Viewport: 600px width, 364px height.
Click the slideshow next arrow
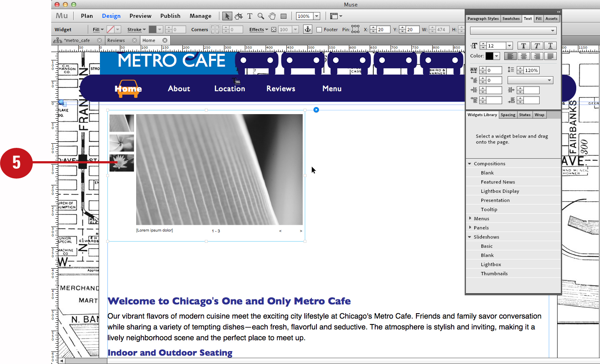click(x=301, y=231)
